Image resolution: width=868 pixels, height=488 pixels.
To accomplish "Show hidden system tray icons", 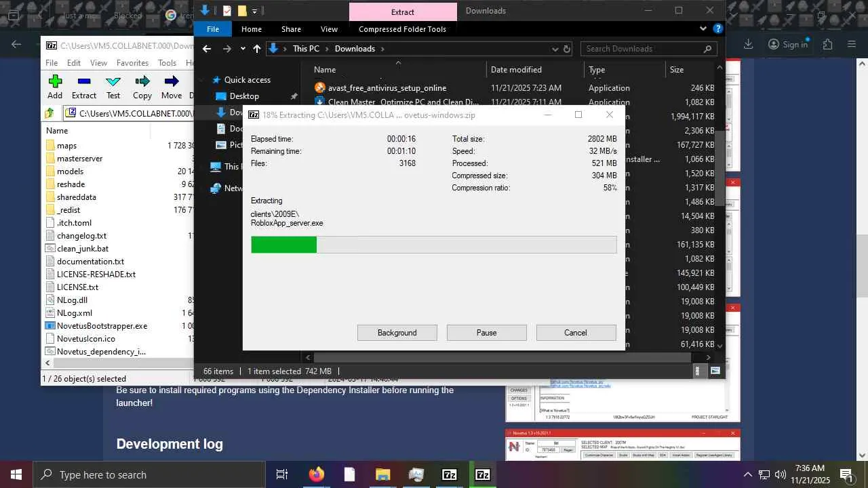I will [x=748, y=474].
